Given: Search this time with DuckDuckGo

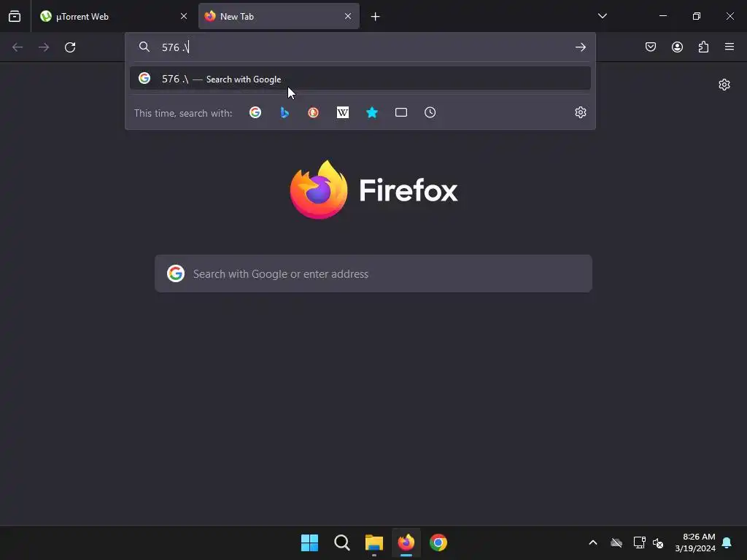Looking at the screenshot, I should 313,112.
